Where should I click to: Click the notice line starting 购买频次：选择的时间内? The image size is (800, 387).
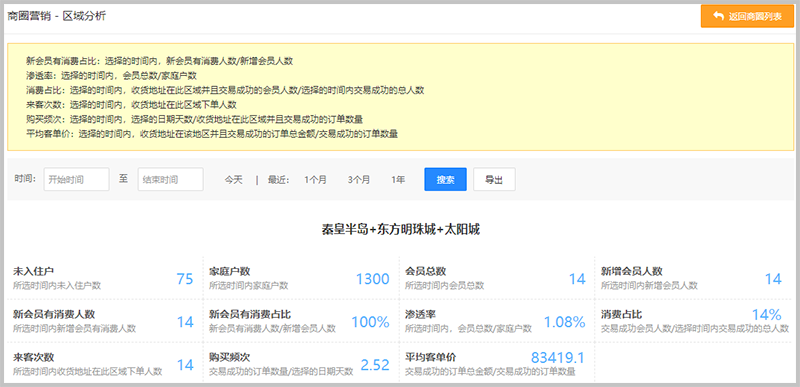click(194, 120)
